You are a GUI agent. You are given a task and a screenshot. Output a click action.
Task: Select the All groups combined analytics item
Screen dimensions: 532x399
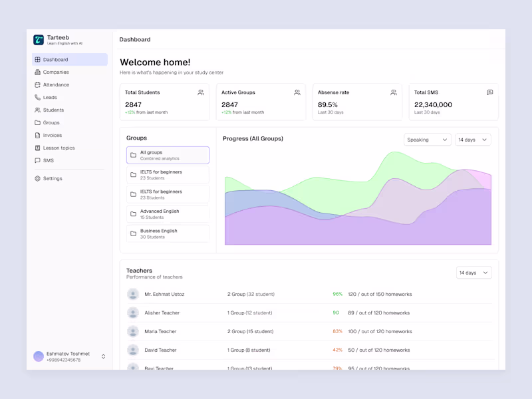pyautogui.click(x=168, y=156)
